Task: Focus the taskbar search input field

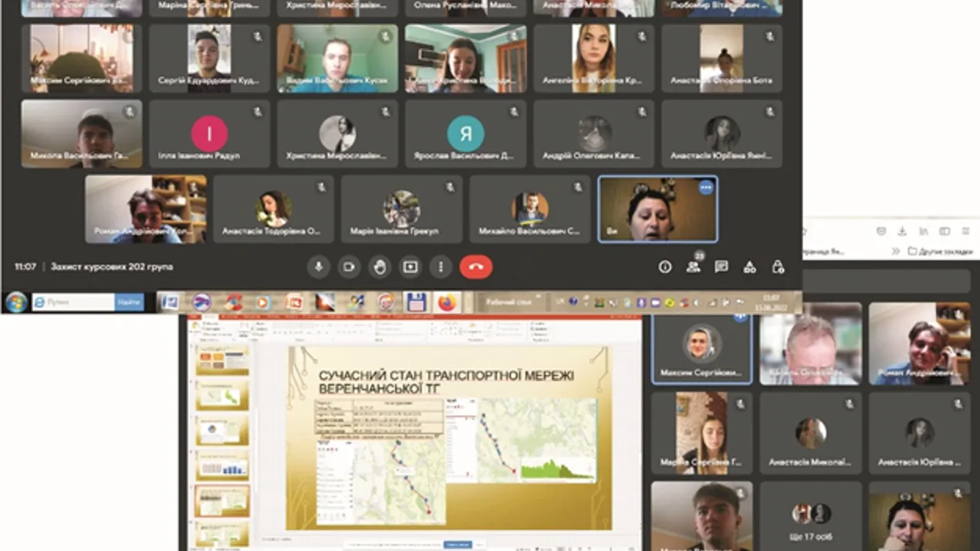Action: coord(73,303)
